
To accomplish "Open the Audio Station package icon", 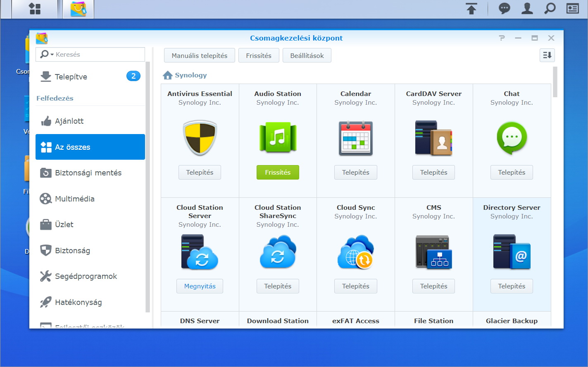I will pos(278,138).
